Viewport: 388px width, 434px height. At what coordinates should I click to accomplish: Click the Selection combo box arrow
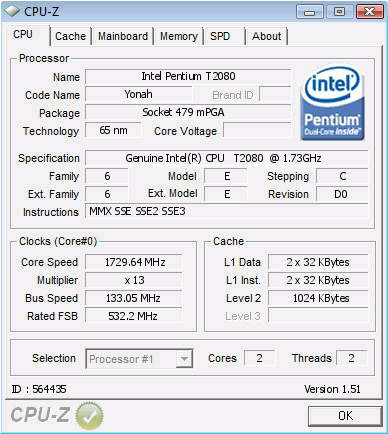[184, 359]
